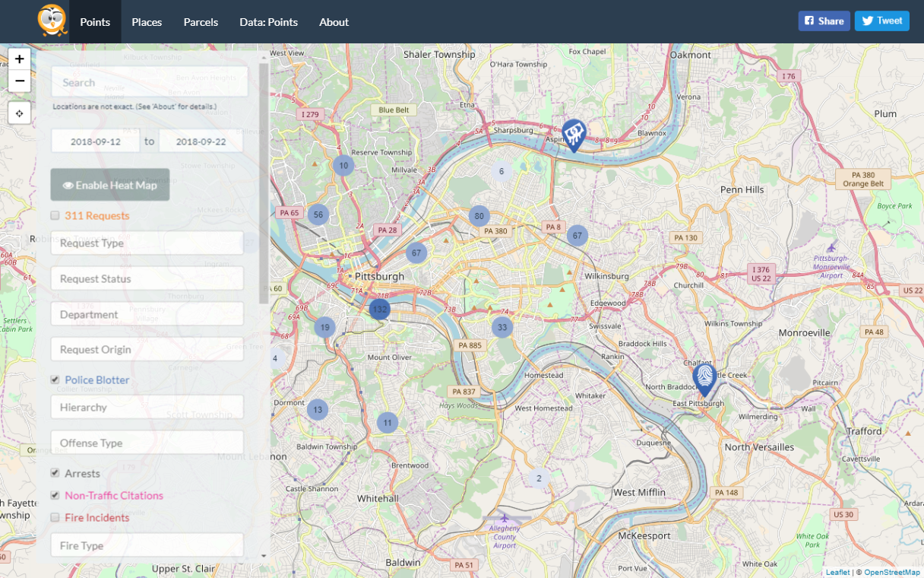Click the Search input field

click(x=149, y=82)
